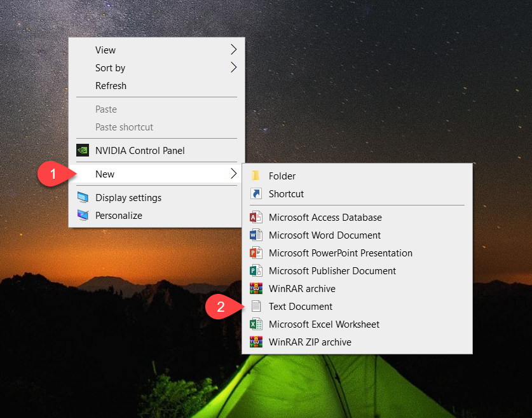Expand the View submenu arrow
This screenshot has width=532, height=418.
233,50
